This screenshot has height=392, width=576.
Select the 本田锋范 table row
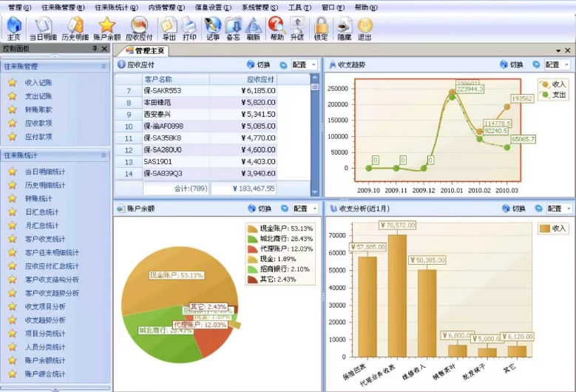(195, 103)
